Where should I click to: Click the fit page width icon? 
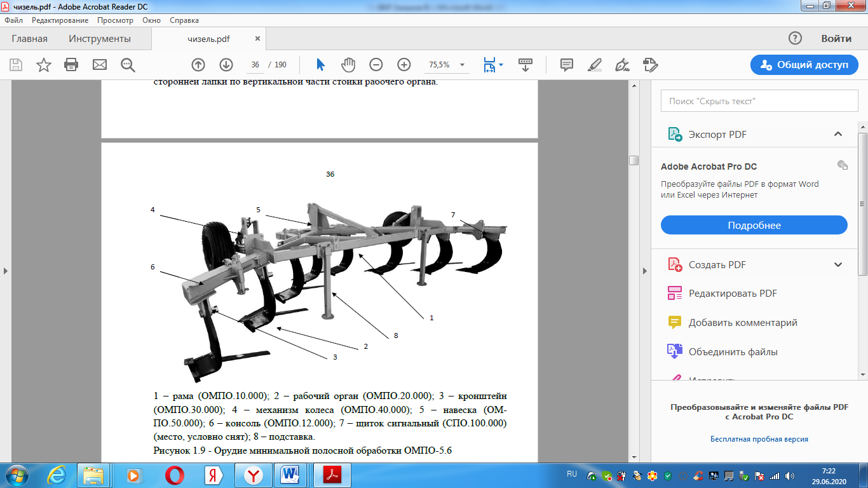click(489, 65)
